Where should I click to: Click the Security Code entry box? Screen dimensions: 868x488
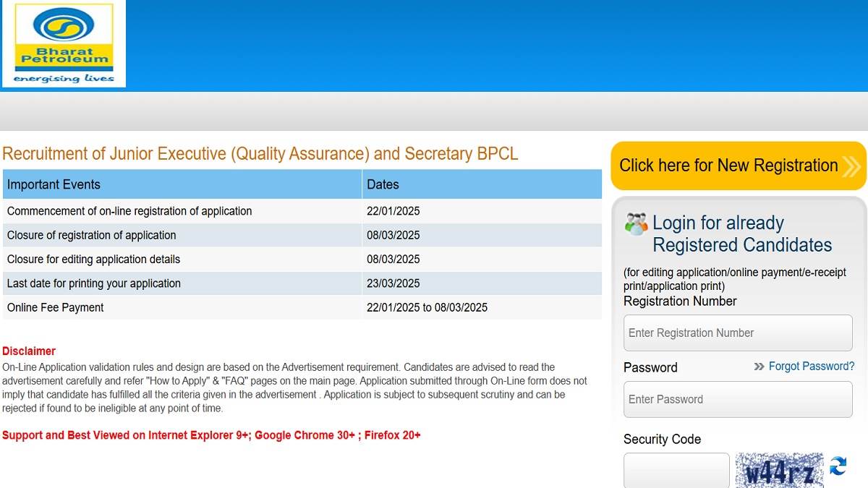pyautogui.click(x=676, y=471)
